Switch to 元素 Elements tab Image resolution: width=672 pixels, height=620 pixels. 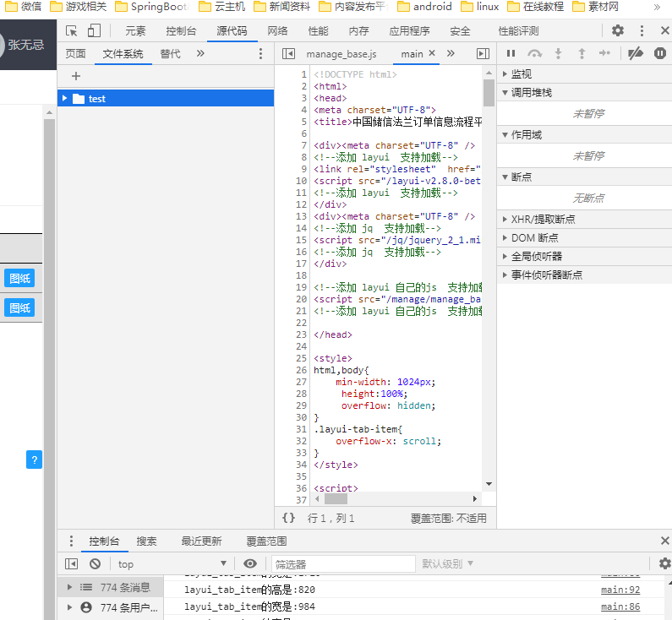pos(135,30)
